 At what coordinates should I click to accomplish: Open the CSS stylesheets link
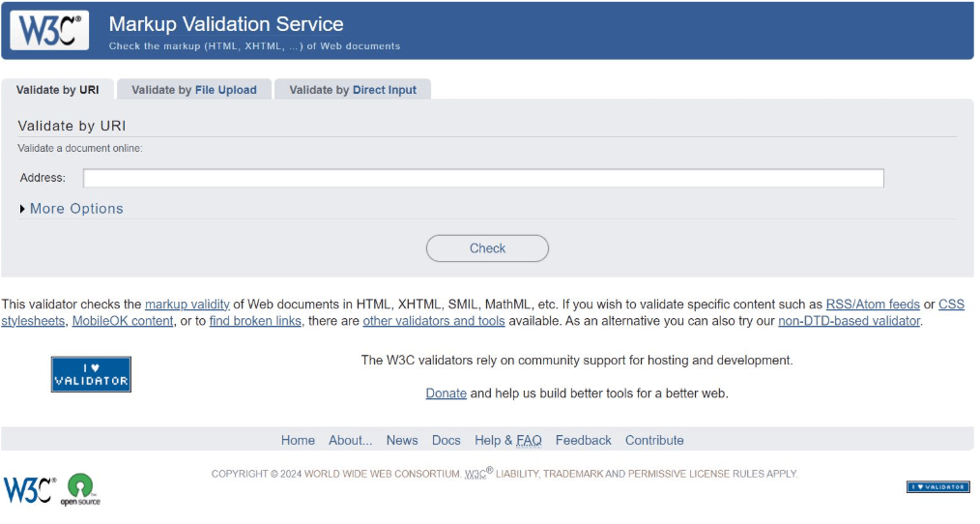click(951, 305)
